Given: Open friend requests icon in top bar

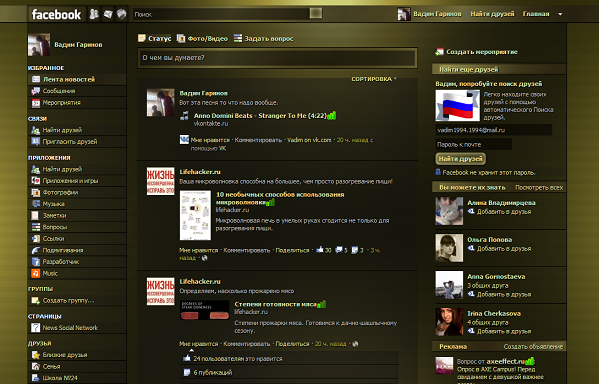Looking at the screenshot, I should tap(94, 14).
